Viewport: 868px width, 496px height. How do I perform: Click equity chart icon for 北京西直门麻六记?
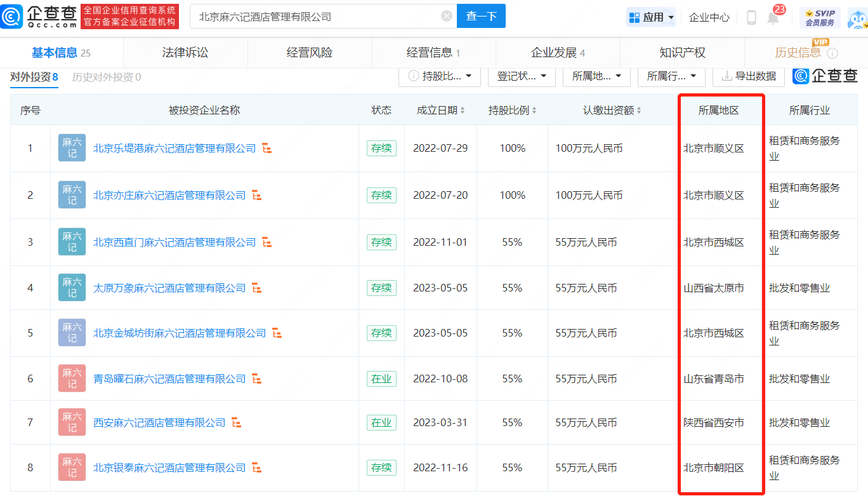267,243
